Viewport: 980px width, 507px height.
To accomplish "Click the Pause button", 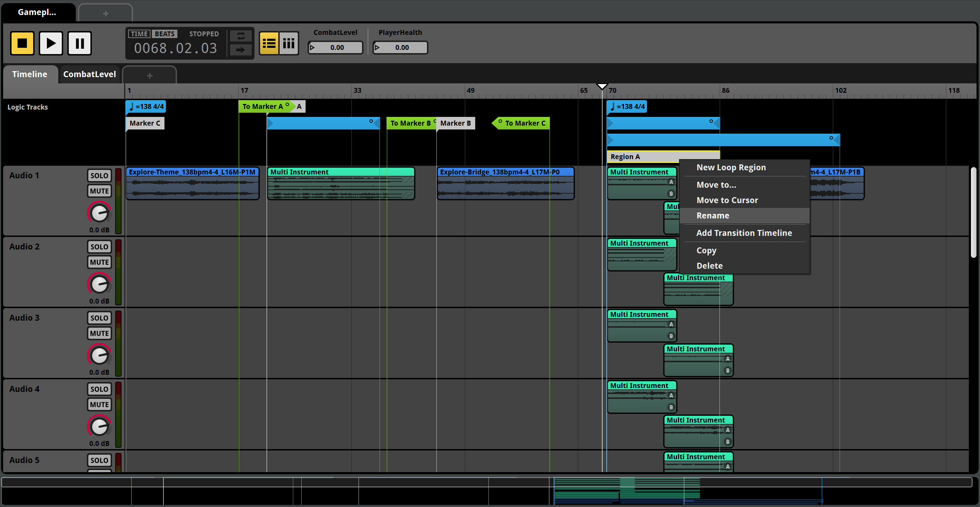I will [80, 43].
